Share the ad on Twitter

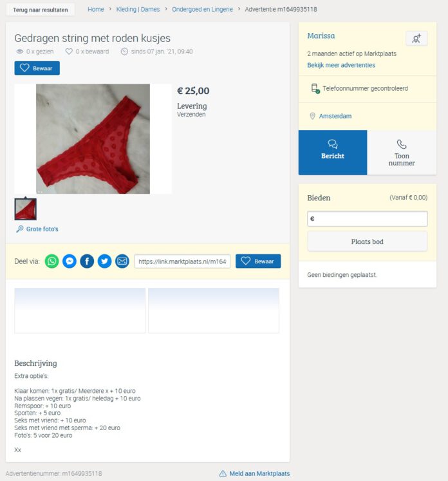[x=104, y=261]
